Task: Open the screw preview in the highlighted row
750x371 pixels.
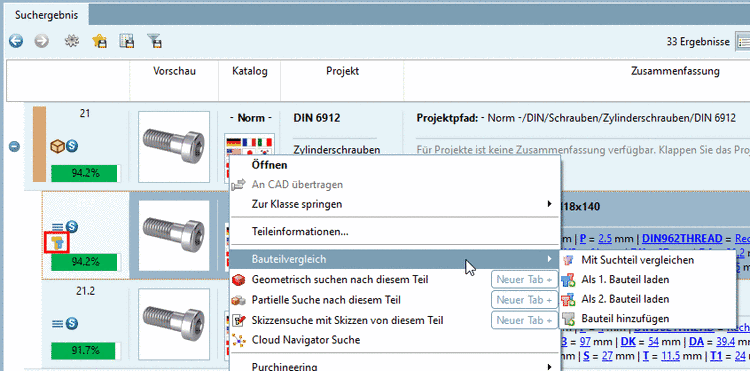Action: (x=174, y=236)
